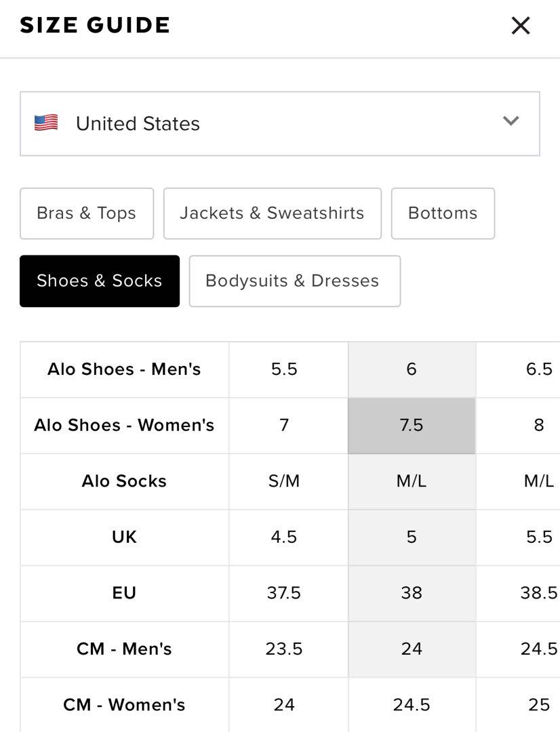
Task: Click the men's shoe size 6 cell
Action: tap(412, 370)
